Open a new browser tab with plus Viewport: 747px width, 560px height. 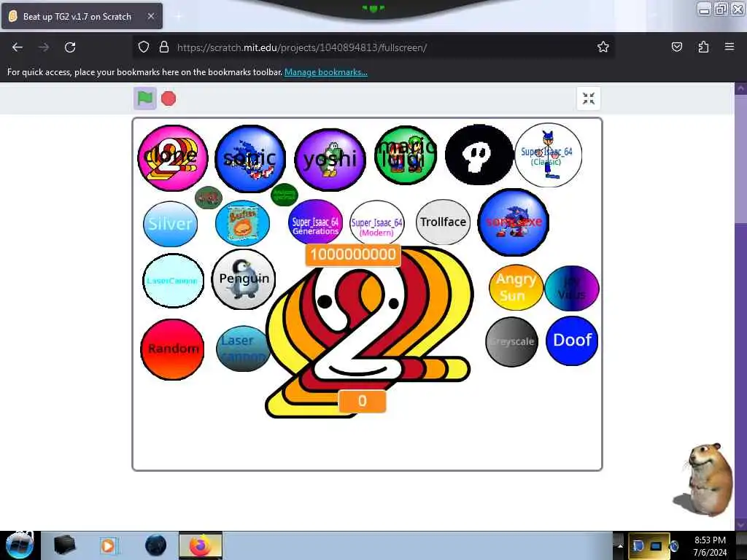tap(178, 17)
